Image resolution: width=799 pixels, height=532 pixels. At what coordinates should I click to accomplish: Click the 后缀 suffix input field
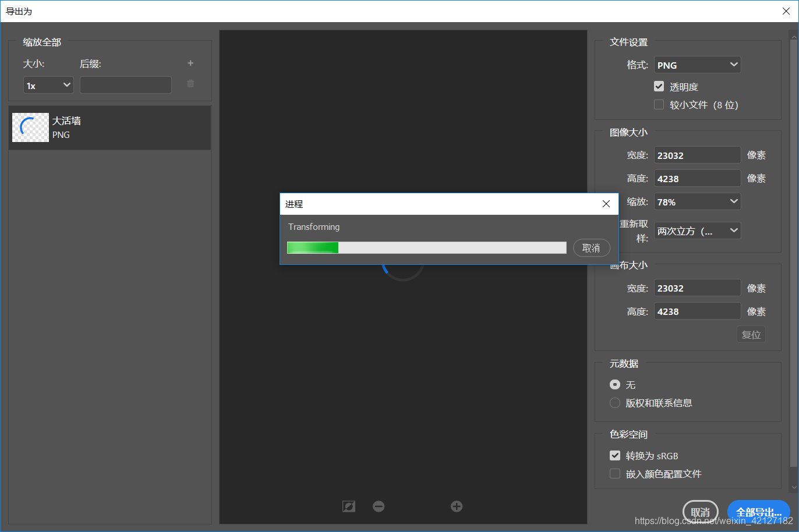[x=126, y=85]
